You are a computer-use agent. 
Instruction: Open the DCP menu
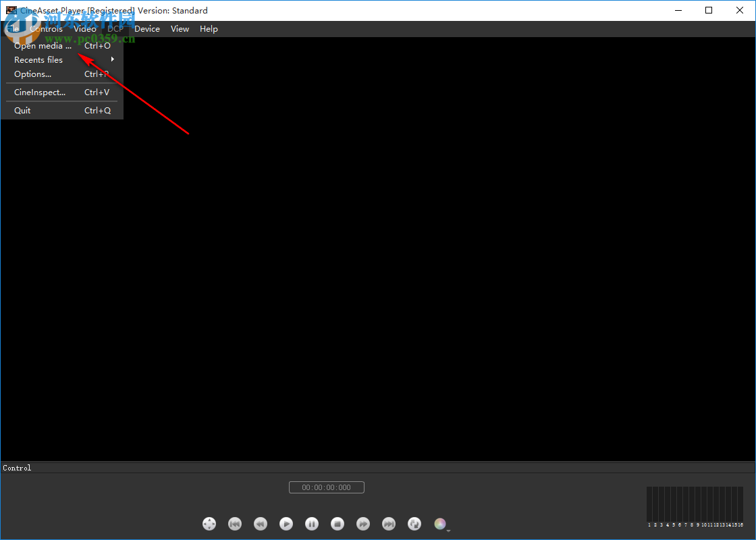pos(115,28)
